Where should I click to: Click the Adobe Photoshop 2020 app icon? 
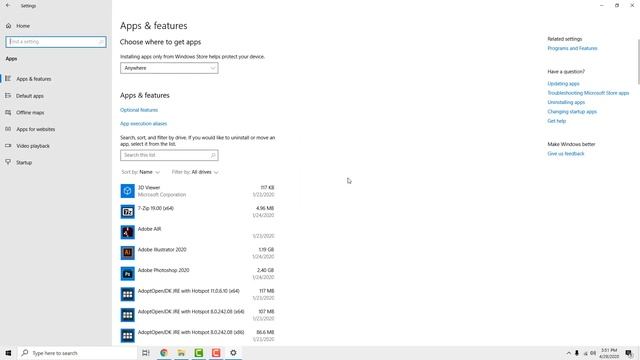127,273
